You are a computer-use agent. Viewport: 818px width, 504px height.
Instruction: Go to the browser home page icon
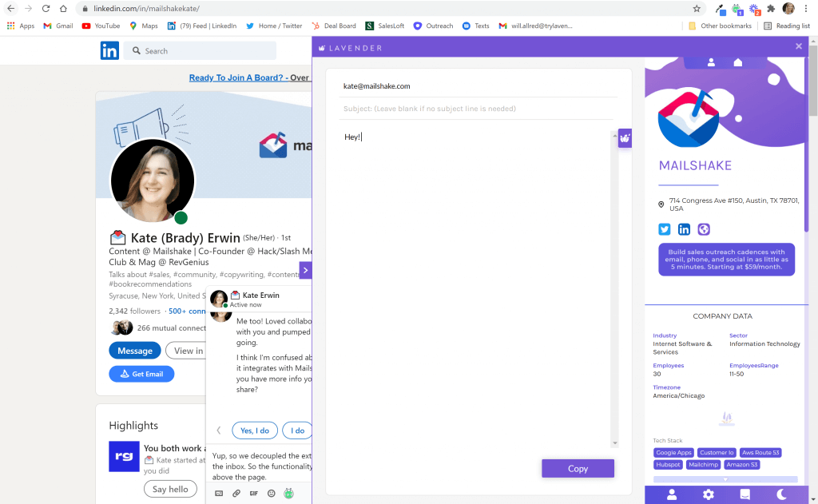pos(63,8)
